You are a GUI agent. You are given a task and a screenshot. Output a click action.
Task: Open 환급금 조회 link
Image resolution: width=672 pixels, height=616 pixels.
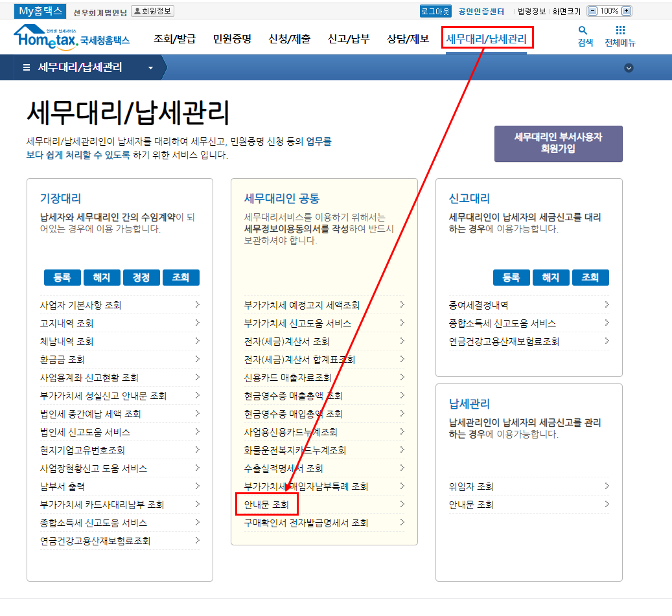click(62, 359)
